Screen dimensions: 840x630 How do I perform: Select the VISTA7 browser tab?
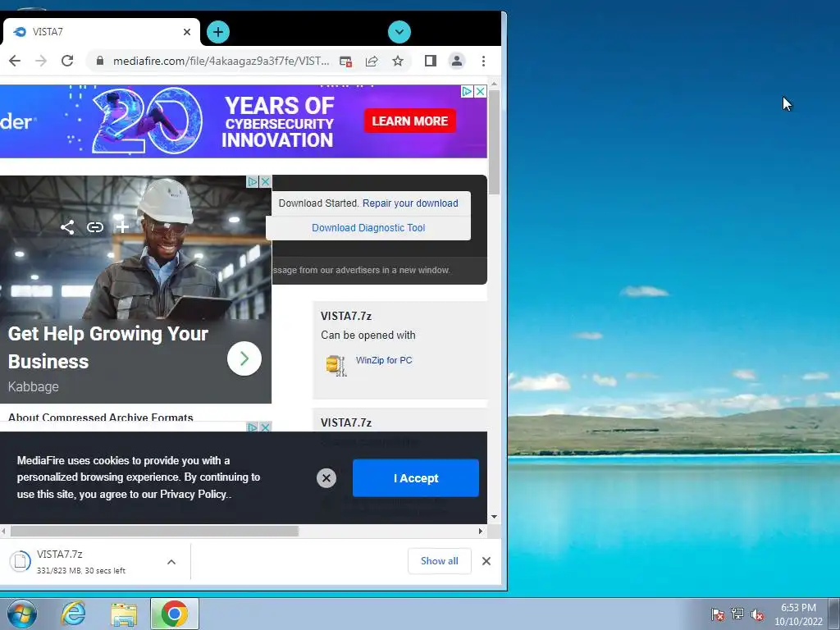click(x=101, y=32)
